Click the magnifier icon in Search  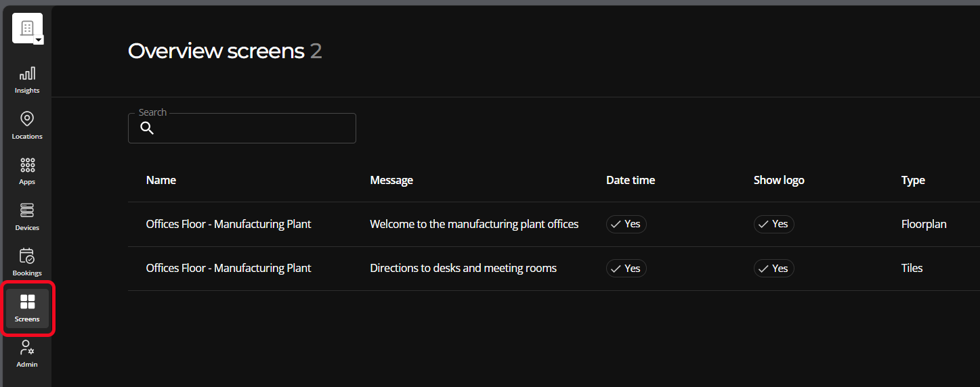(147, 129)
